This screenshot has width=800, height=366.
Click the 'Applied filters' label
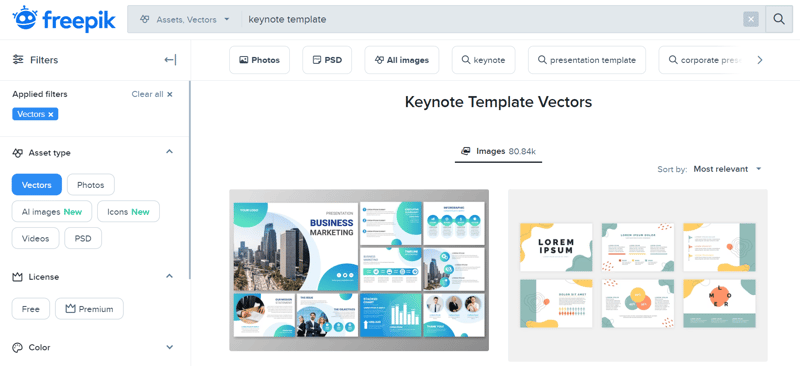click(40, 94)
